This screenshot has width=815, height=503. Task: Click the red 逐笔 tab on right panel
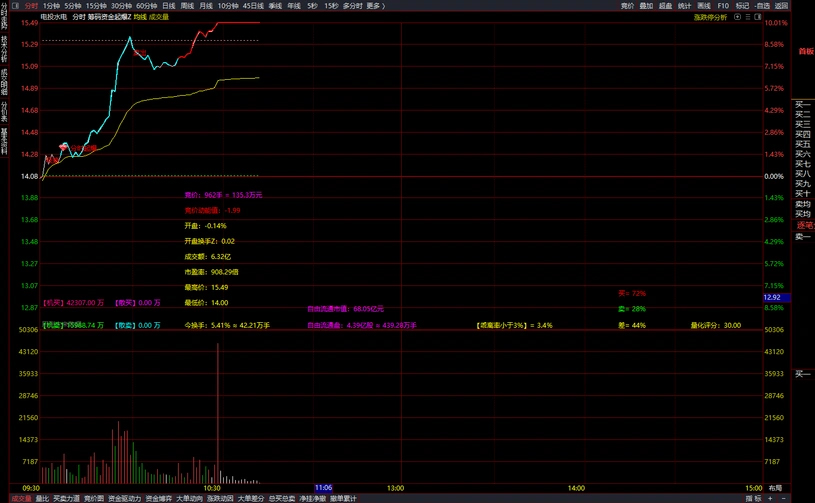coord(805,226)
